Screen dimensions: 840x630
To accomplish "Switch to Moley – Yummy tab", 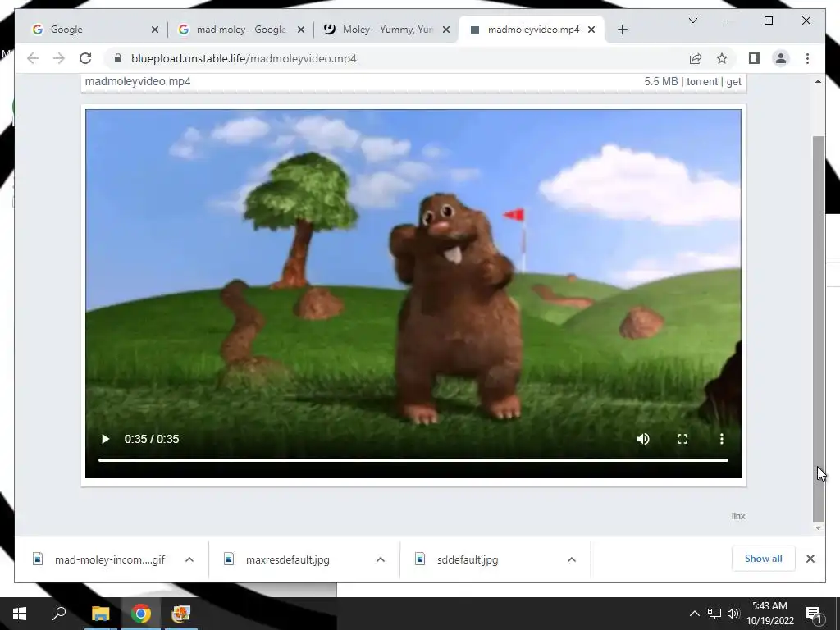I will pyautogui.click(x=386, y=30).
